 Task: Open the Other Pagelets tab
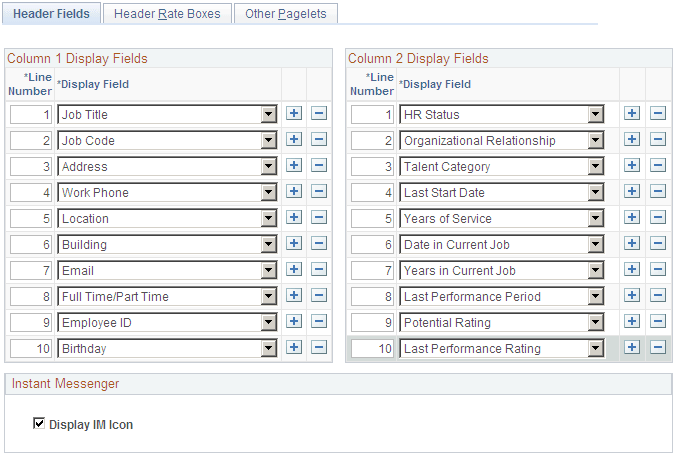click(x=286, y=14)
